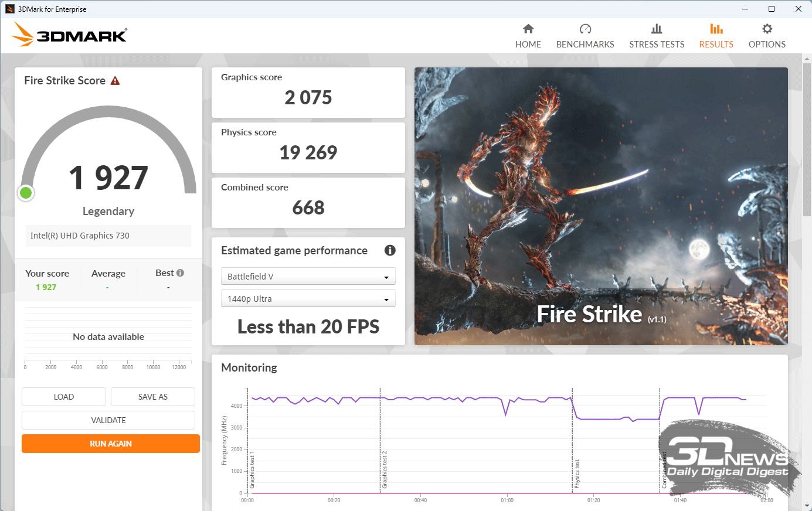Switch to the STRESS TESTS tab label
Image resolution: width=812 pixels, height=511 pixels.
click(657, 45)
